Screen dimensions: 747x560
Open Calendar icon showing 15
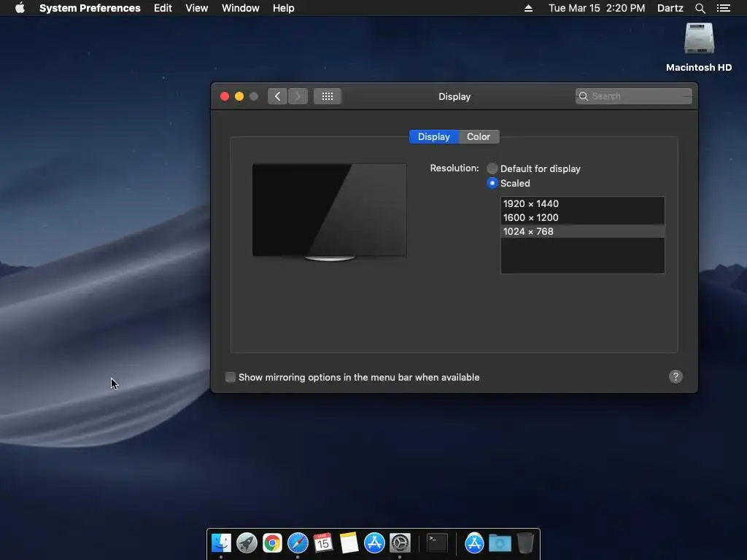tap(323, 542)
